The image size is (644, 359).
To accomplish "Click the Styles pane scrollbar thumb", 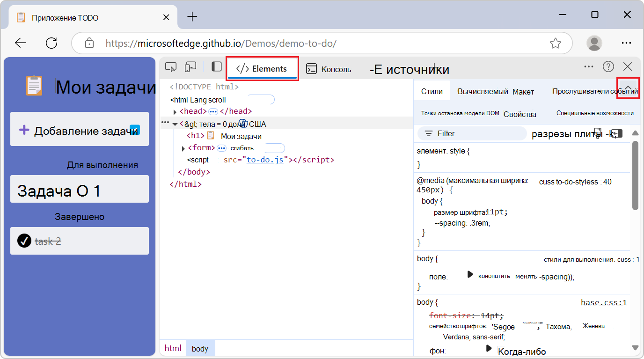I will (x=635, y=176).
